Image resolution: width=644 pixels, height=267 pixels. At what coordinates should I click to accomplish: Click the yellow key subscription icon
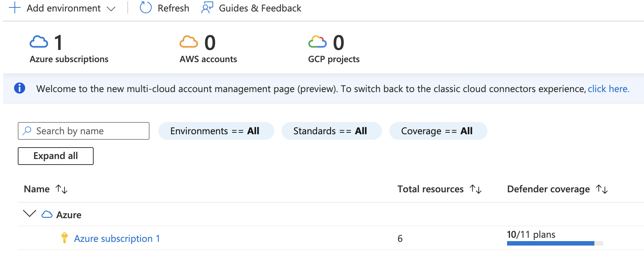(x=64, y=238)
